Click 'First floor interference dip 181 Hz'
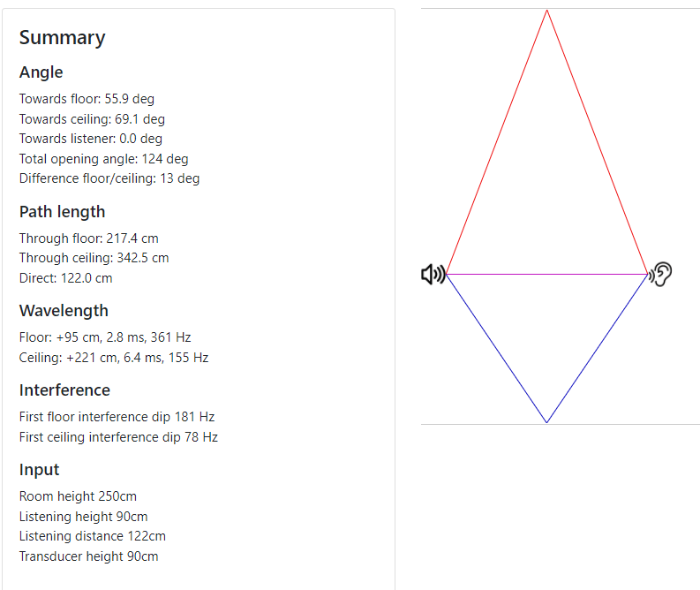 117,417
